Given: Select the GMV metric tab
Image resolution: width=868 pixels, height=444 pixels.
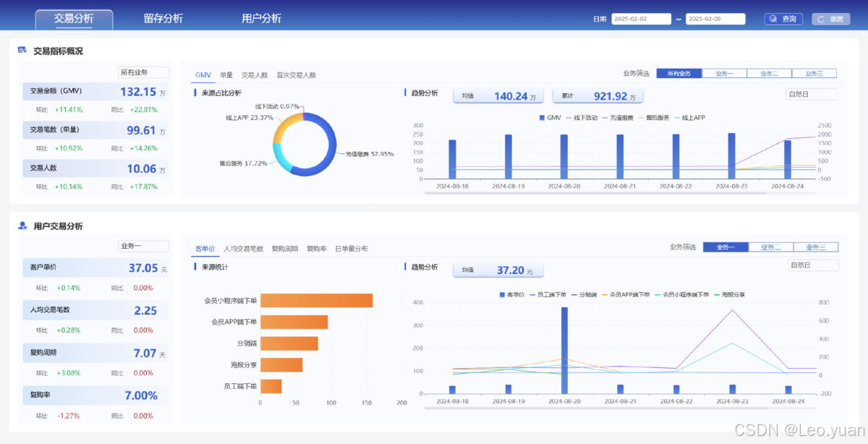Looking at the screenshot, I should pos(203,74).
